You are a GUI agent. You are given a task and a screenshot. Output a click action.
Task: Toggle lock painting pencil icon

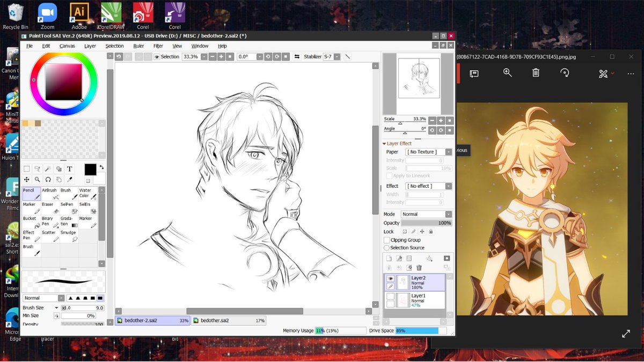point(413,231)
